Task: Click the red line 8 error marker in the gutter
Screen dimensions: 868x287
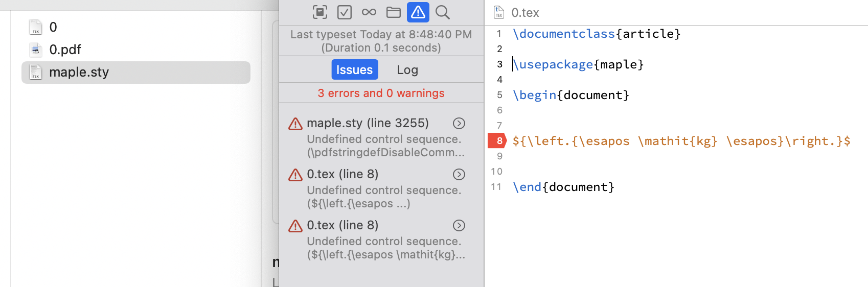Action: click(497, 141)
